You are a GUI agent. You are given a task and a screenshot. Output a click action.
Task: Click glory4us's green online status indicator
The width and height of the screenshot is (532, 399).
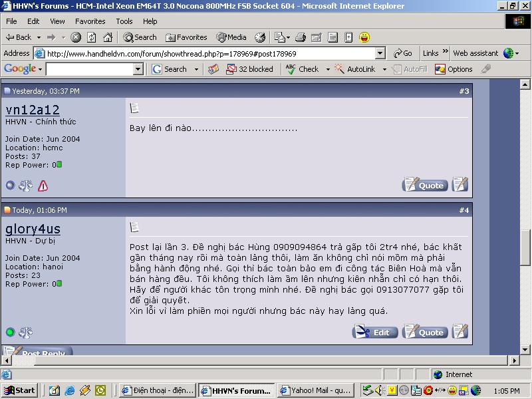[10, 332]
